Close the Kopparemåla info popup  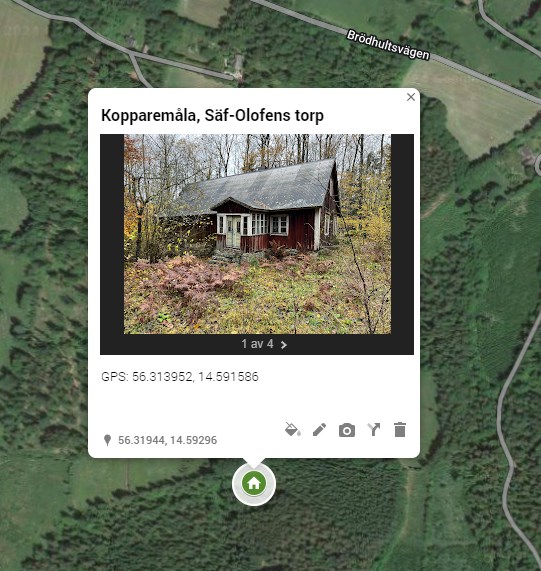click(x=411, y=97)
